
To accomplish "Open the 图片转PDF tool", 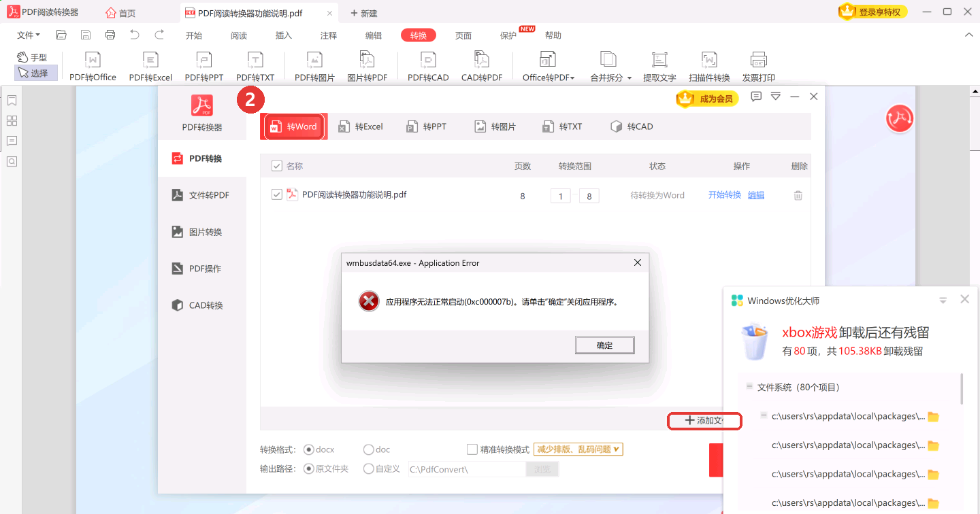I will click(x=367, y=67).
